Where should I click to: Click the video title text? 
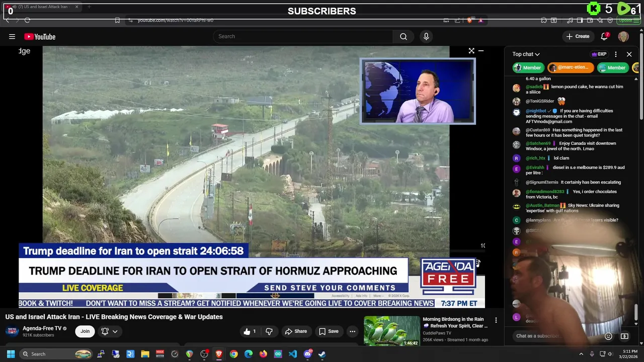pos(114,317)
